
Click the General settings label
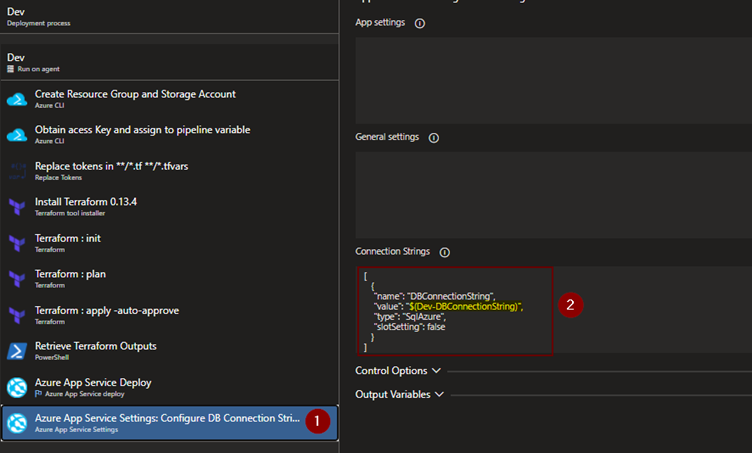(x=387, y=137)
